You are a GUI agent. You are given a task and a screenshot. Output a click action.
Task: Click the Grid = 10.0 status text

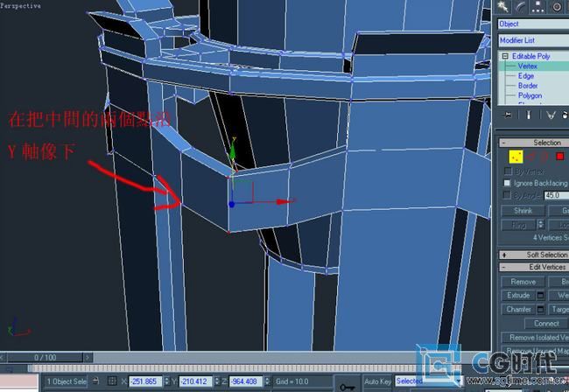pyautogui.click(x=292, y=381)
